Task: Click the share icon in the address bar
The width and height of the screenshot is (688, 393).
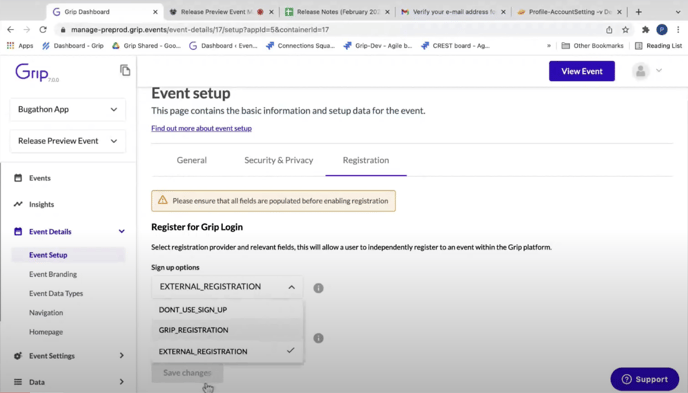Action: click(609, 29)
